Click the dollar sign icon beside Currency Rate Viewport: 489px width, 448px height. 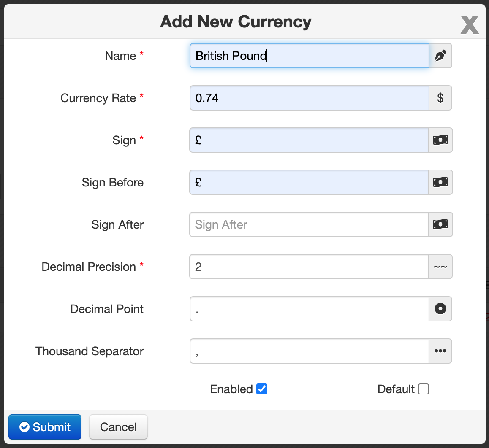440,98
